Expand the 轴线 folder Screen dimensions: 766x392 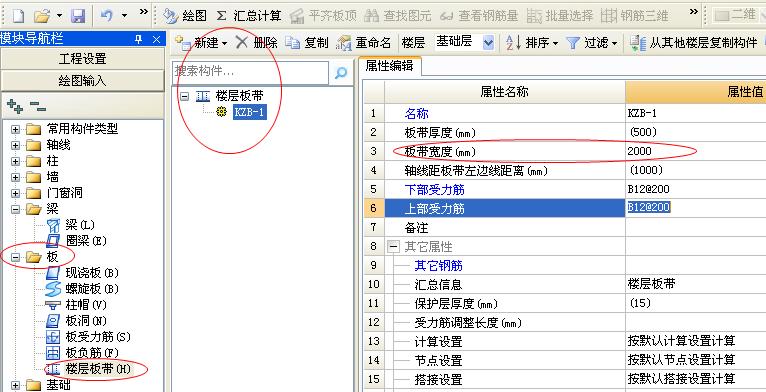(x=16, y=146)
